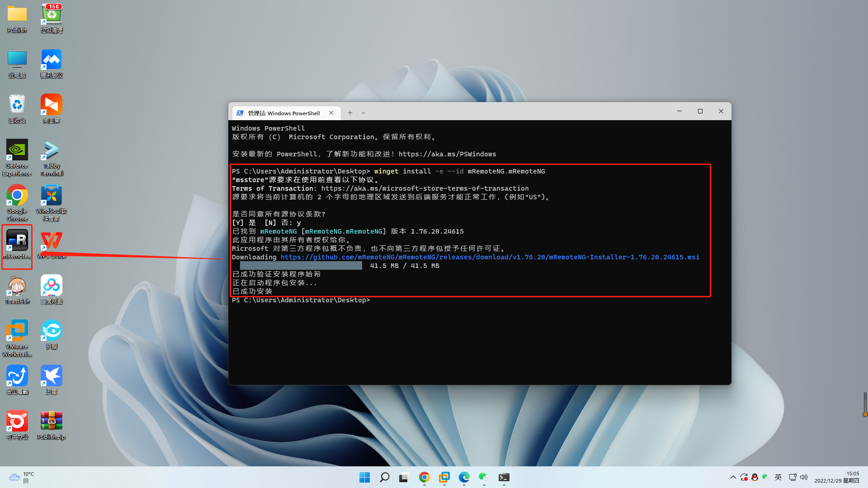Show hidden system tray icons chevron
868x488 pixels.
click(733, 477)
